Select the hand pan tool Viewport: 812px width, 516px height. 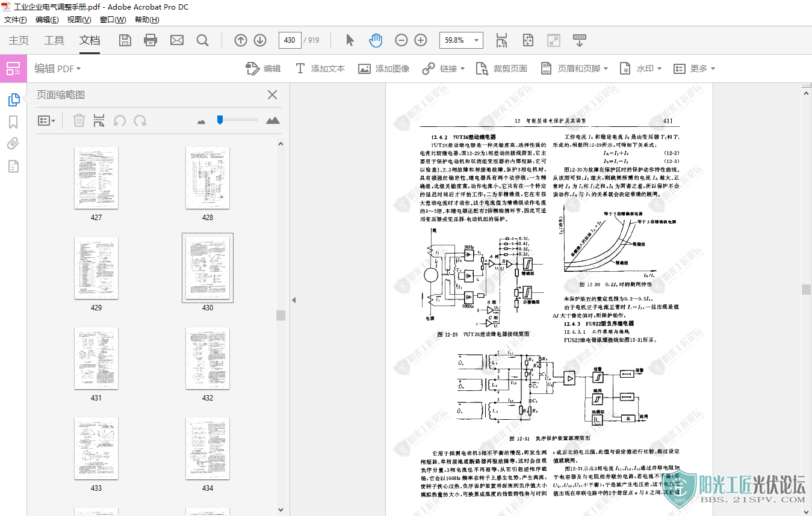tap(376, 40)
